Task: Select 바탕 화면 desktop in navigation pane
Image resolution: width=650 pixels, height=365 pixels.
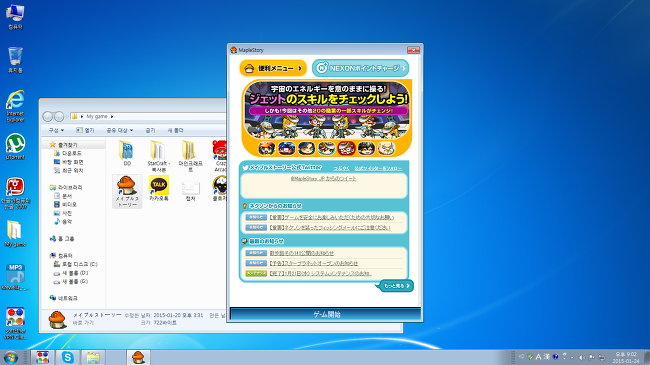Action: tap(73, 162)
